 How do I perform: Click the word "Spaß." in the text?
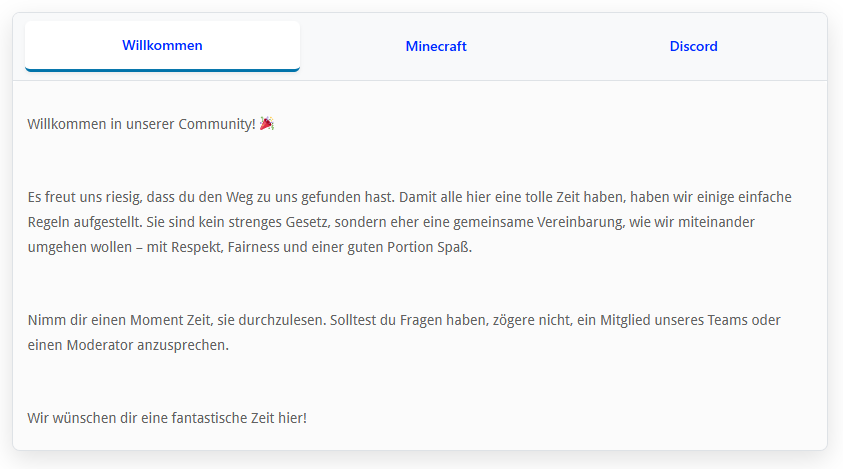[x=454, y=247]
